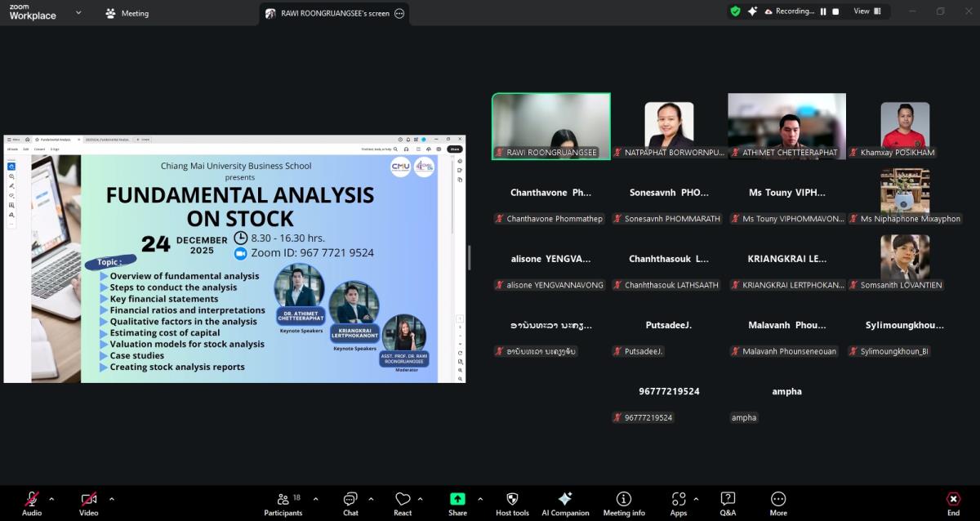The image size is (980, 521).
Task: Select ATHIMET CHETTEERAPHAT's video thumbnail
Action: click(x=786, y=125)
